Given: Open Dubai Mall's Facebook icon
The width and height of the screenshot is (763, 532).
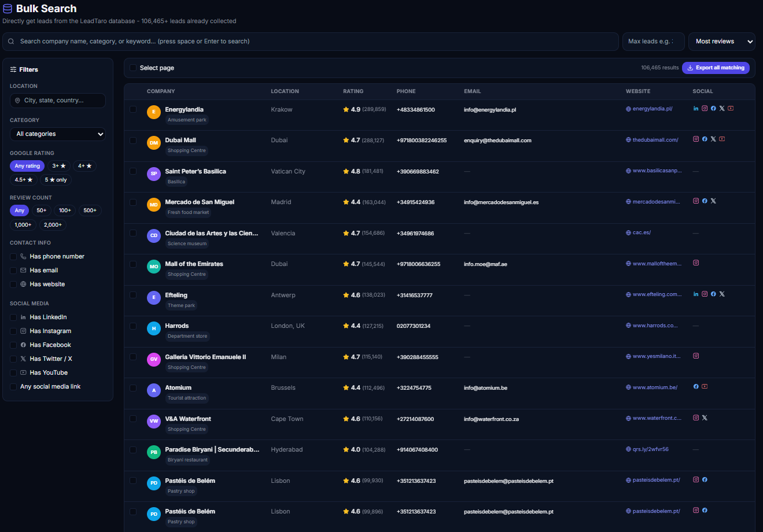Looking at the screenshot, I should 705,139.
